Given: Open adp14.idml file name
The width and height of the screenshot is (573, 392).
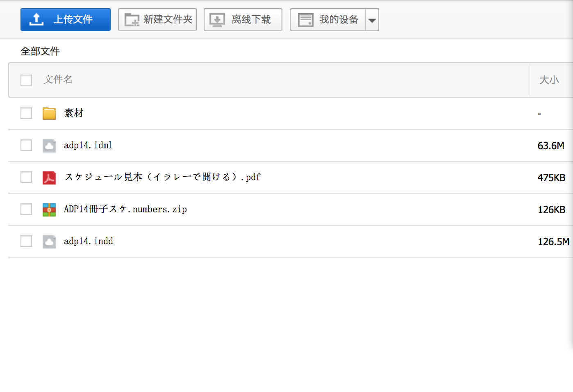Looking at the screenshot, I should [88, 145].
